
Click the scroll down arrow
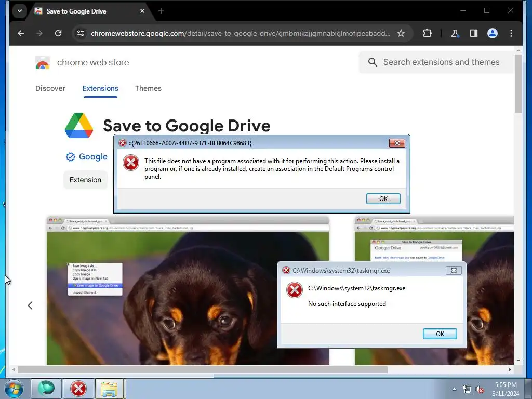coord(518,361)
